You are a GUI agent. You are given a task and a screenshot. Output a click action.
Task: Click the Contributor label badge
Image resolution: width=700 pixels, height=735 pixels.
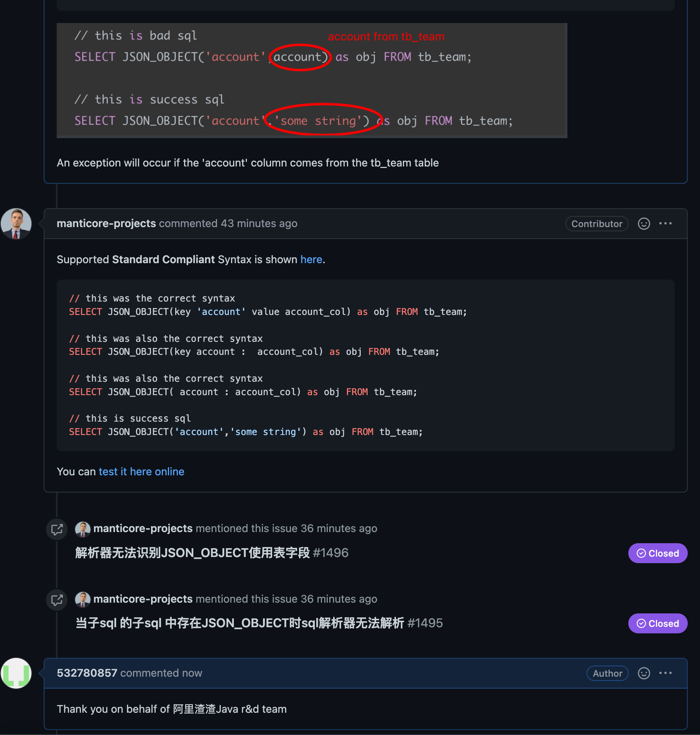(x=596, y=224)
